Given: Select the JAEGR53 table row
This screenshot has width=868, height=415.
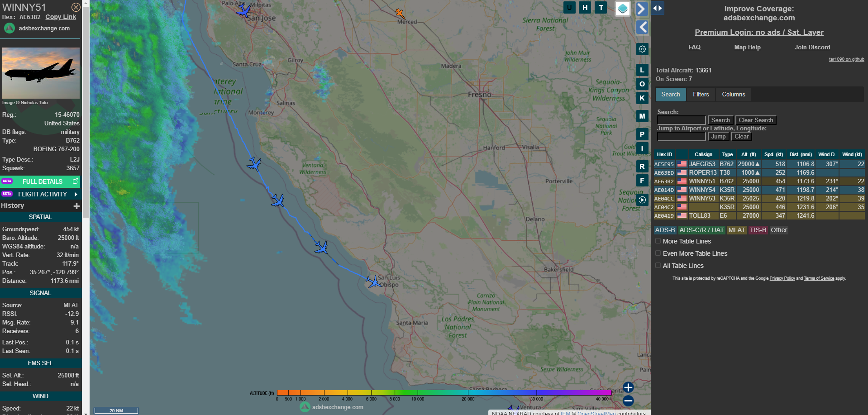Looking at the screenshot, I should point(759,164).
